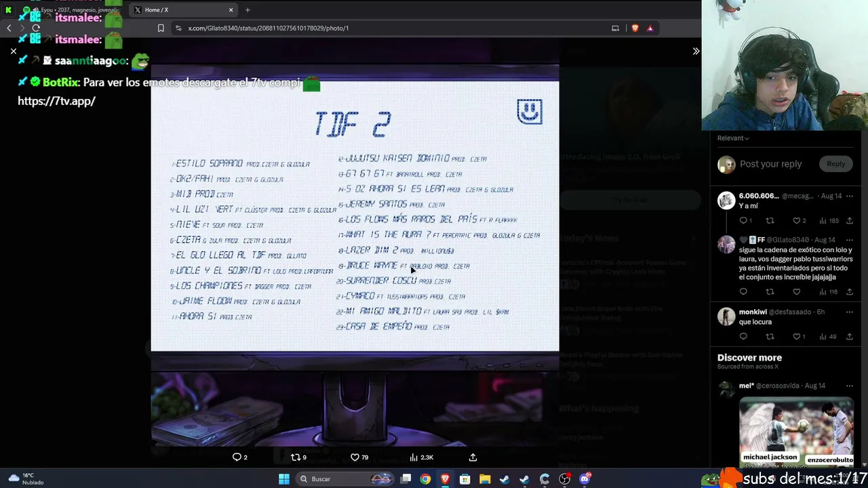Viewport: 868px width, 488px height.
Task: Open Google Chrome from the taskbar
Action: click(x=425, y=479)
